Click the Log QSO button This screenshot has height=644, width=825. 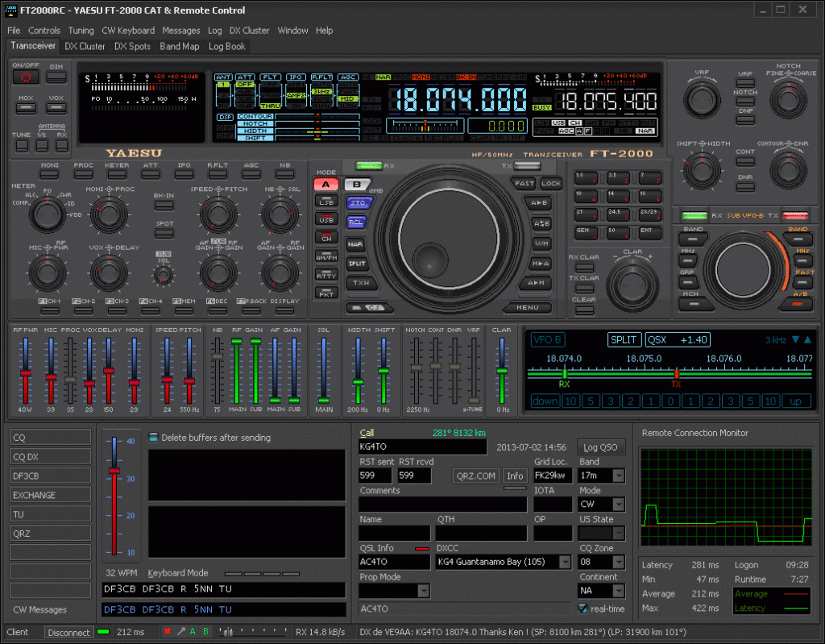point(601,447)
